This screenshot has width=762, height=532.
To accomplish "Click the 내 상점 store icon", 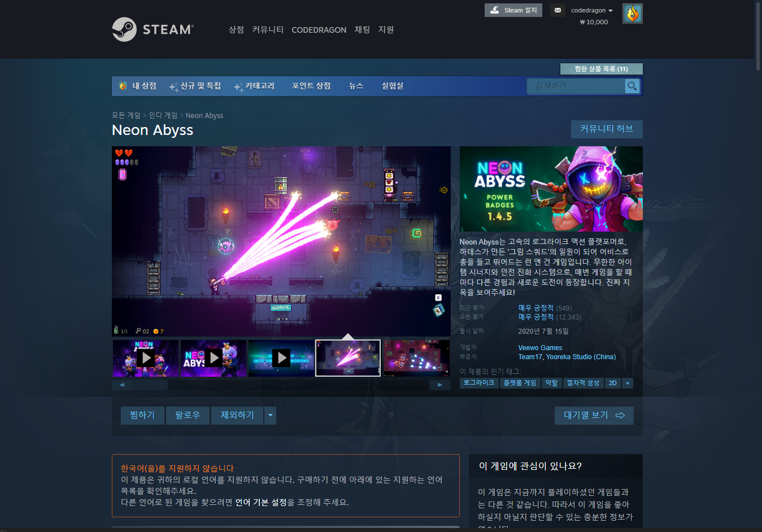I will pyautogui.click(x=123, y=86).
